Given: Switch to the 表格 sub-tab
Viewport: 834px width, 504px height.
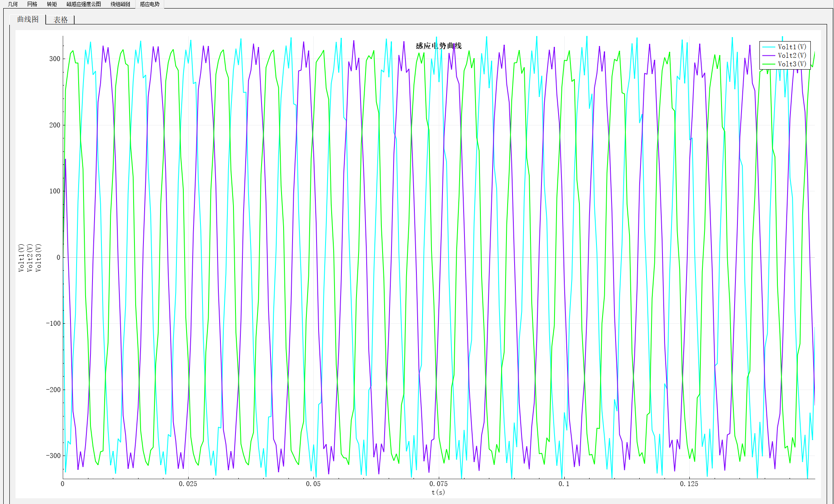Looking at the screenshot, I should (60, 20).
